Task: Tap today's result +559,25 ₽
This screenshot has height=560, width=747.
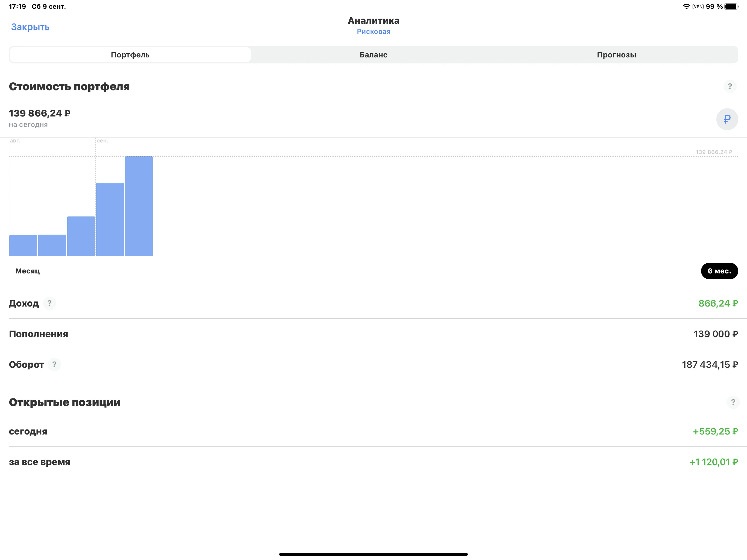Action: click(715, 431)
